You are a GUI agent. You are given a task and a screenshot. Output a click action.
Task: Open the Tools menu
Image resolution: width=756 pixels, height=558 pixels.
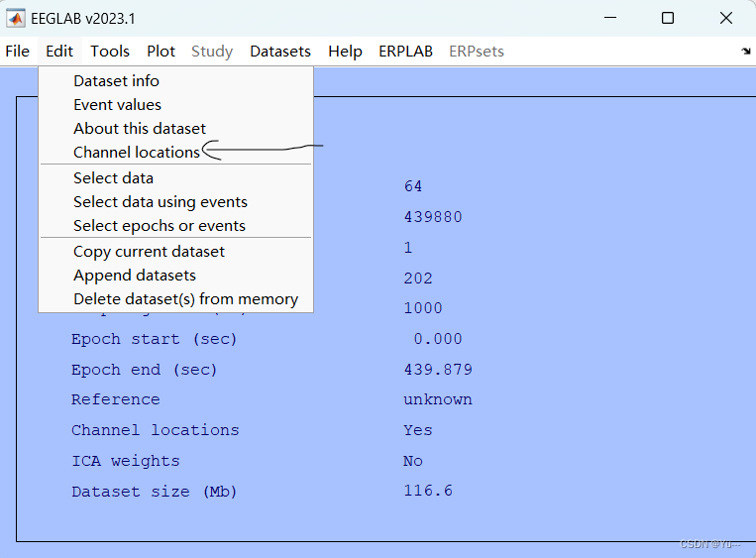110,52
